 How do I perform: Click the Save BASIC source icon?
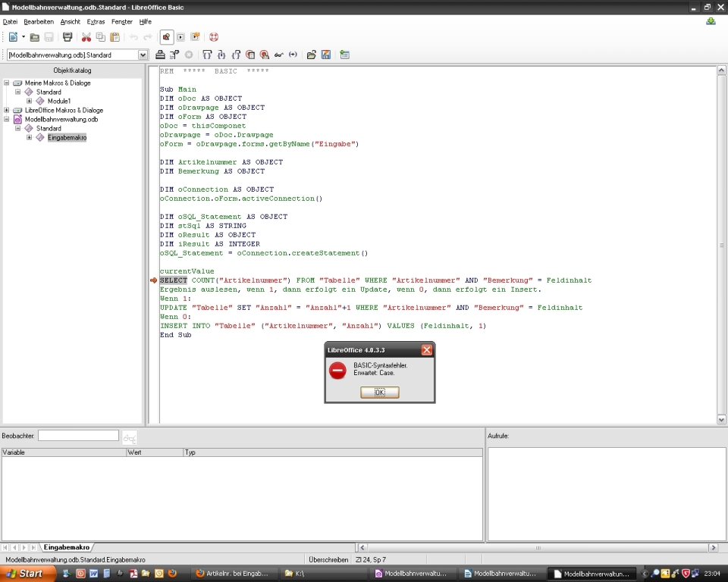coord(326,55)
